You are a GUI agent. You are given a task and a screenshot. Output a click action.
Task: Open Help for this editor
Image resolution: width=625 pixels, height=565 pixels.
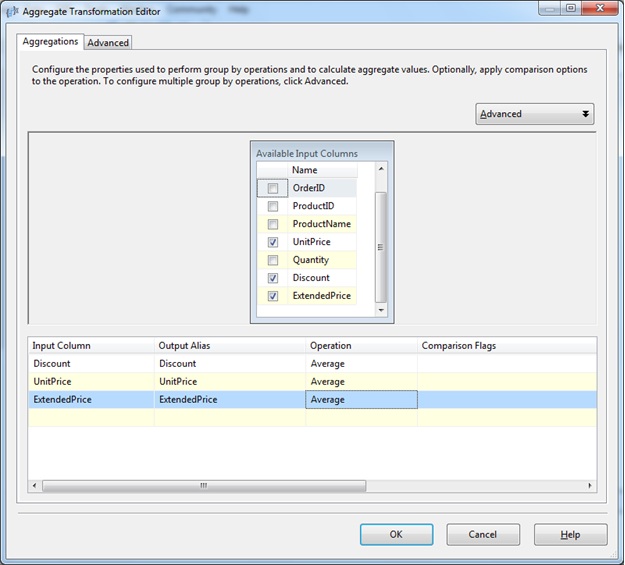pos(570,534)
